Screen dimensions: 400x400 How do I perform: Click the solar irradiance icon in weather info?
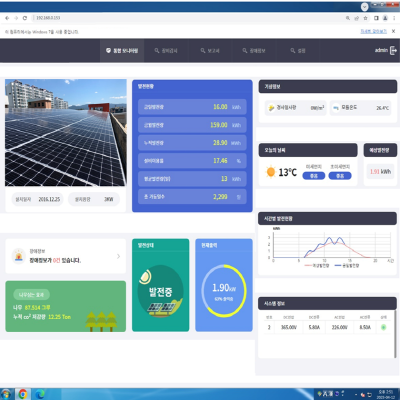tap(271, 108)
